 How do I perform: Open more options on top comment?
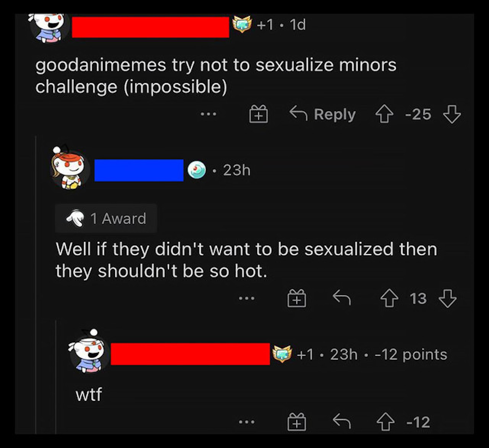coord(208,114)
